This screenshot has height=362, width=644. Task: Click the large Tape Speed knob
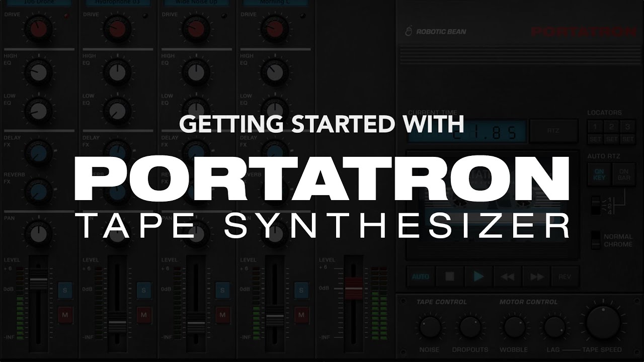click(602, 323)
